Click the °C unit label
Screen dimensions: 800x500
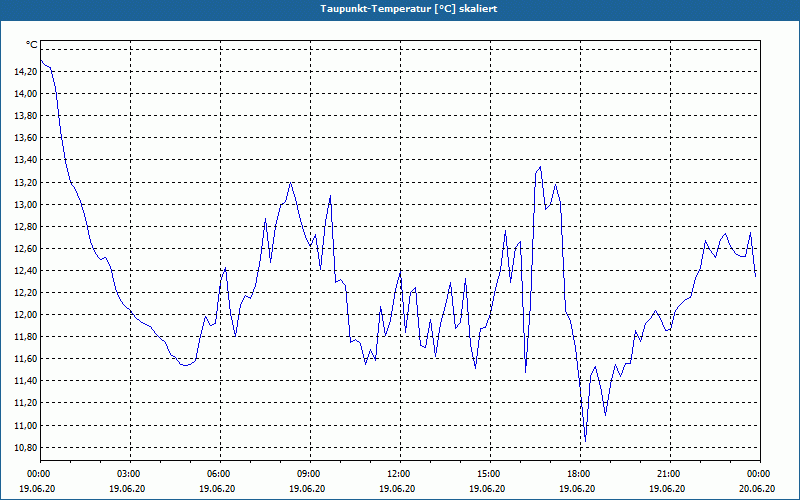pos(32,45)
